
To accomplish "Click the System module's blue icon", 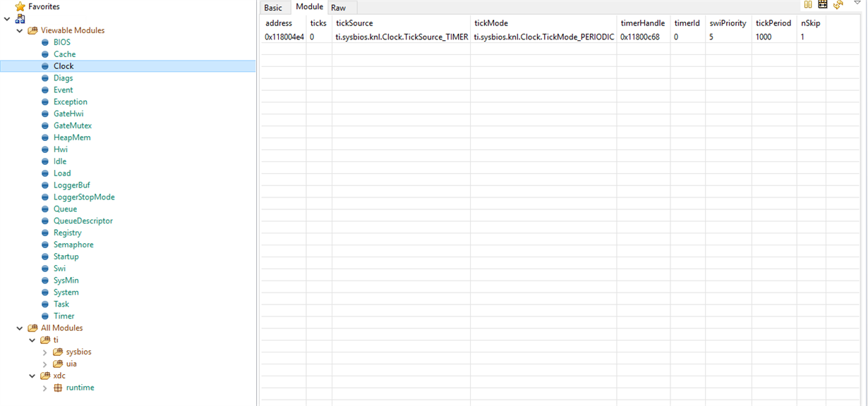I will tap(45, 293).
